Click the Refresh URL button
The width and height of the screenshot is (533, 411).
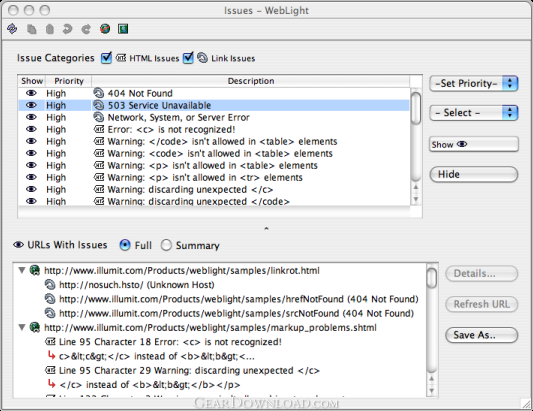(x=481, y=304)
